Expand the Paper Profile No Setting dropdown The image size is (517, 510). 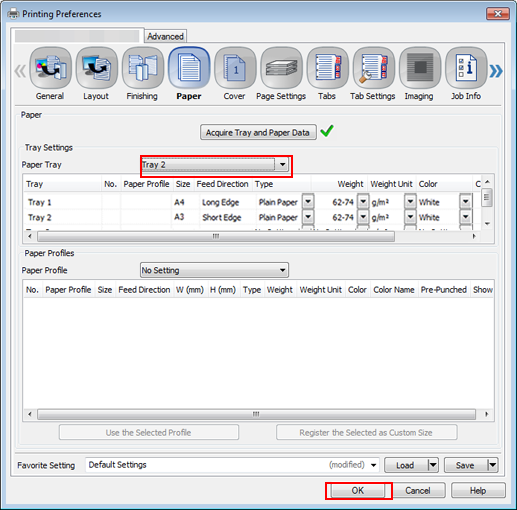click(x=214, y=270)
